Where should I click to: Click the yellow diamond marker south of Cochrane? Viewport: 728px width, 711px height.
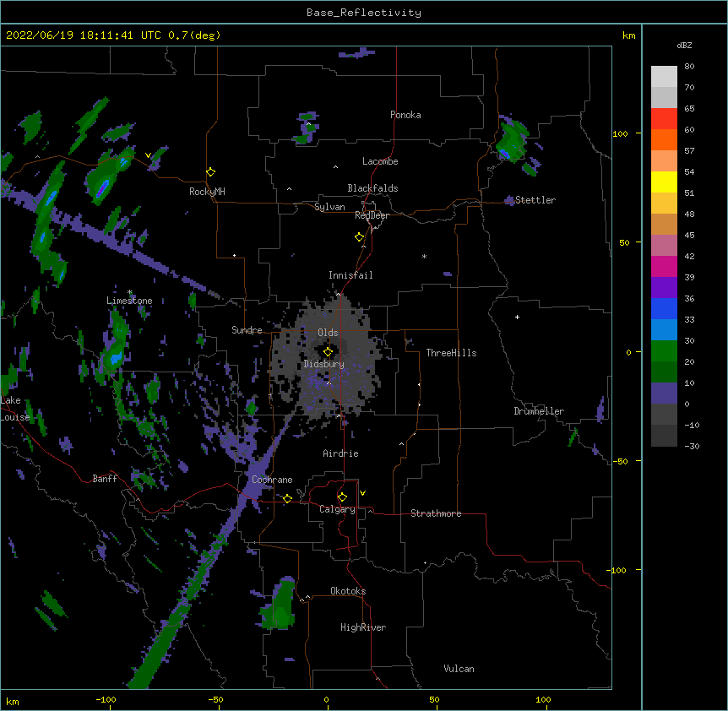(287, 498)
